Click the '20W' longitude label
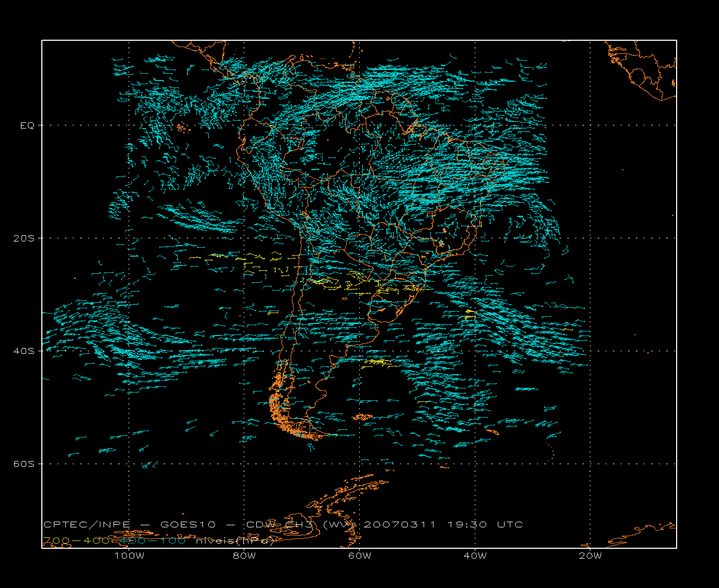The image size is (719, 588). pos(590,556)
